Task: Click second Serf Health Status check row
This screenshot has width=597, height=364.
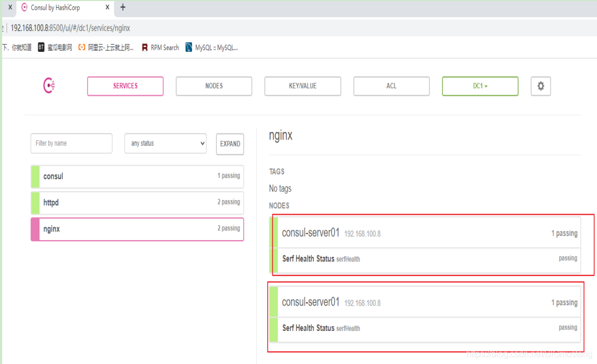Action: click(x=425, y=330)
